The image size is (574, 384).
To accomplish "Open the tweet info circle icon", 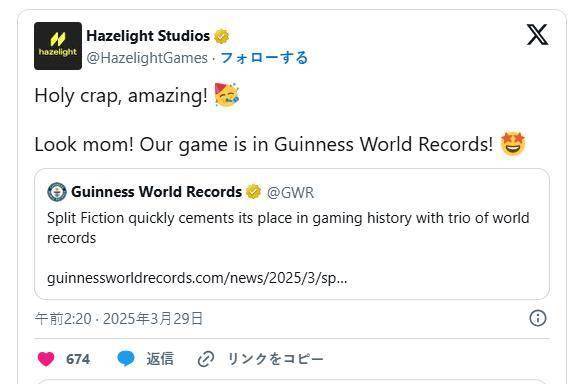I will 538,318.
